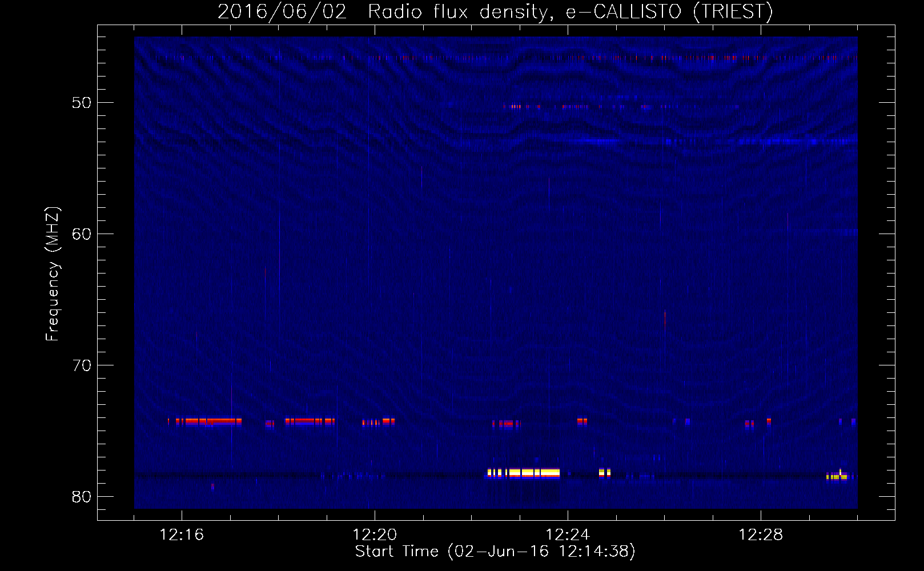
Task: Click the 70 frequency tick label
Action: (x=81, y=365)
